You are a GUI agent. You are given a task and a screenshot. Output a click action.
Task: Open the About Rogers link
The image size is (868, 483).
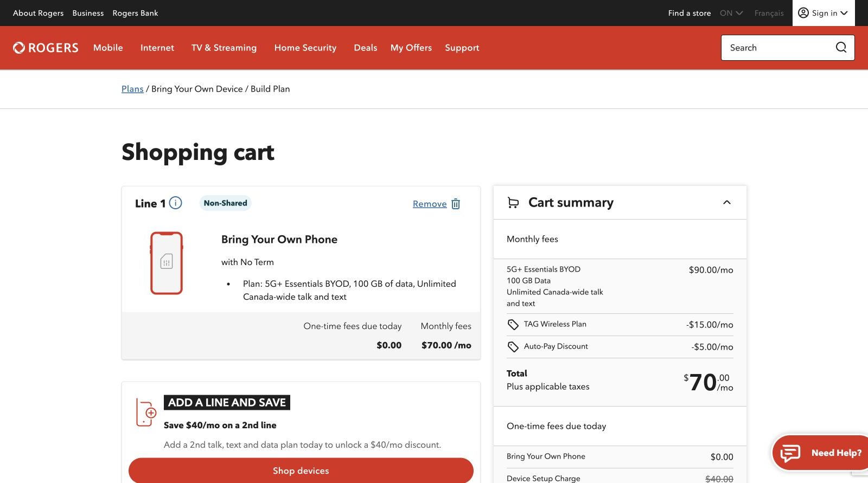(39, 13)
